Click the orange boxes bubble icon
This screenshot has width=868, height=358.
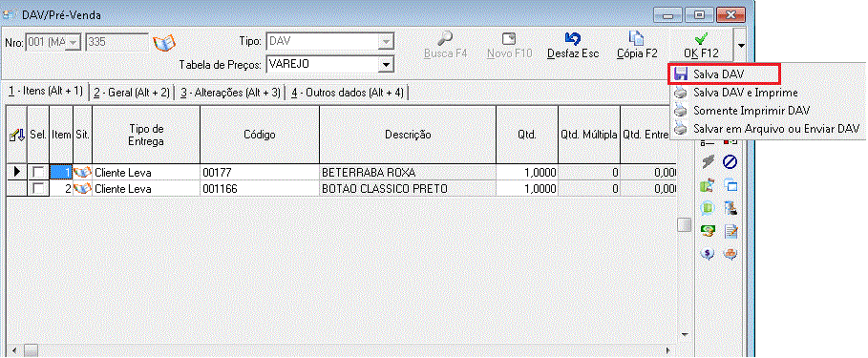(x=730, y=254)
